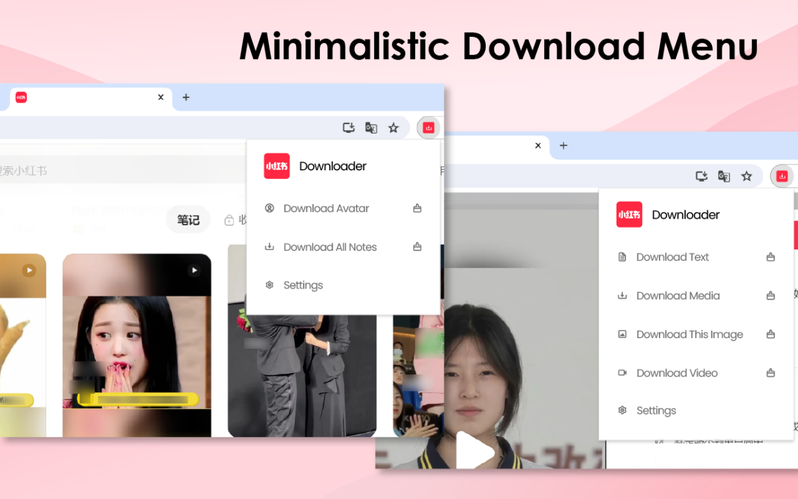
Task: Click camera icon next to Download Video
Action: pyautogui.click(x=622, y=373)
